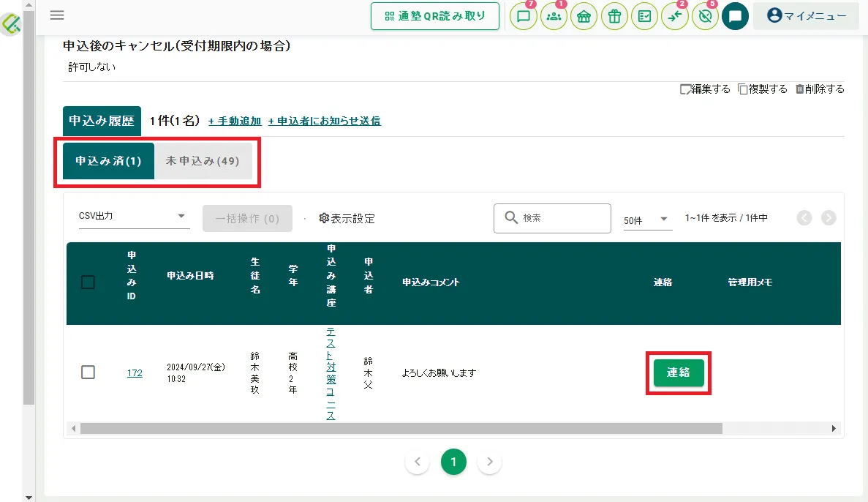Open 表示設定 gear display settings
This screenshot has width=868, height=502.
point(347,218)
